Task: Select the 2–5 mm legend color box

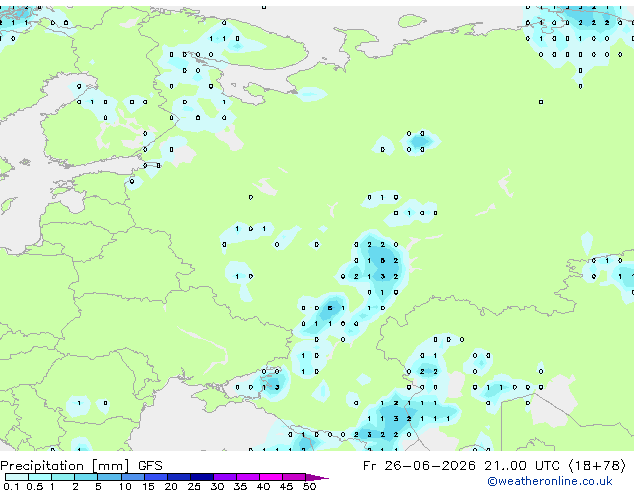Action: (86, 477)
